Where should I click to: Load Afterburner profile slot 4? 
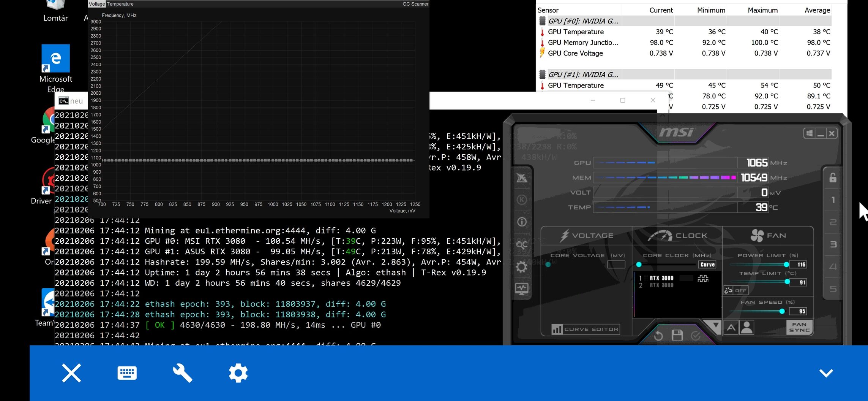833,267
